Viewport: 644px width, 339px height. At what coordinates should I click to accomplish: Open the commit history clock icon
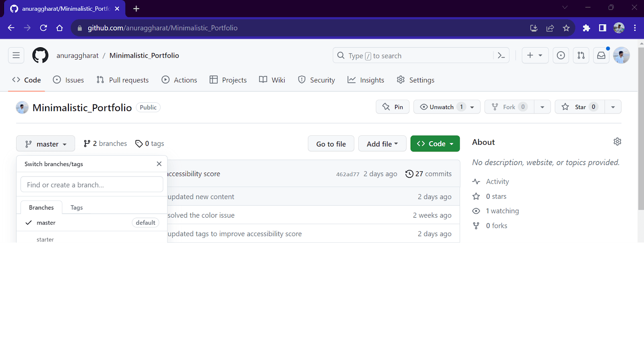[x=409, y=174]
